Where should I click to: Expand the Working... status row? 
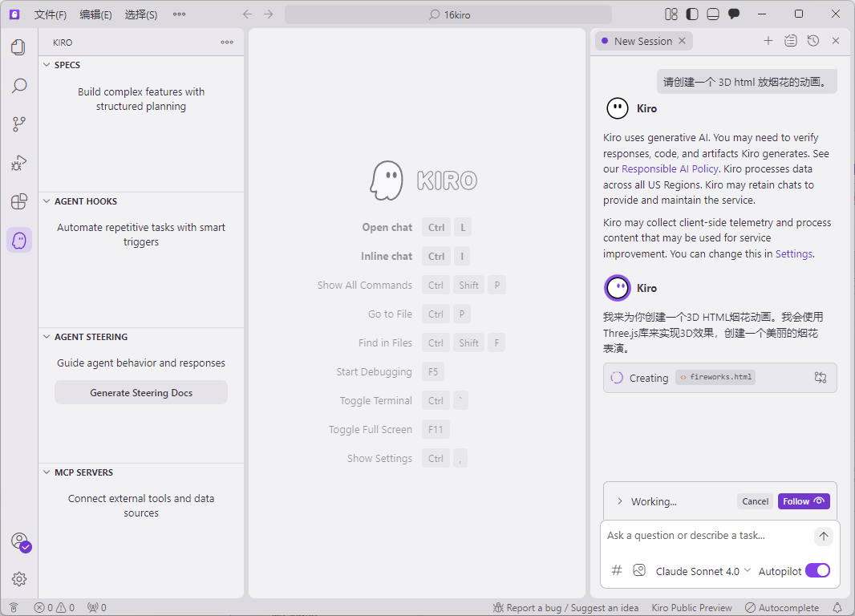(x=620, y=501)
